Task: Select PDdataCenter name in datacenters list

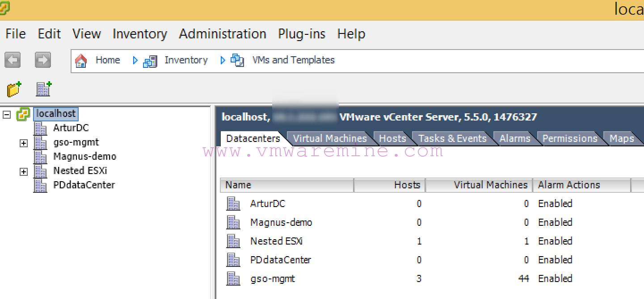Action: click(281, 260)
